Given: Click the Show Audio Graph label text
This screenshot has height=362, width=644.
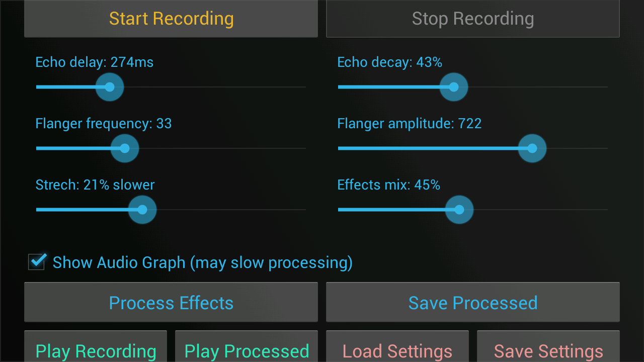Looking at the screenshot, I should click(x=202, y=262).
